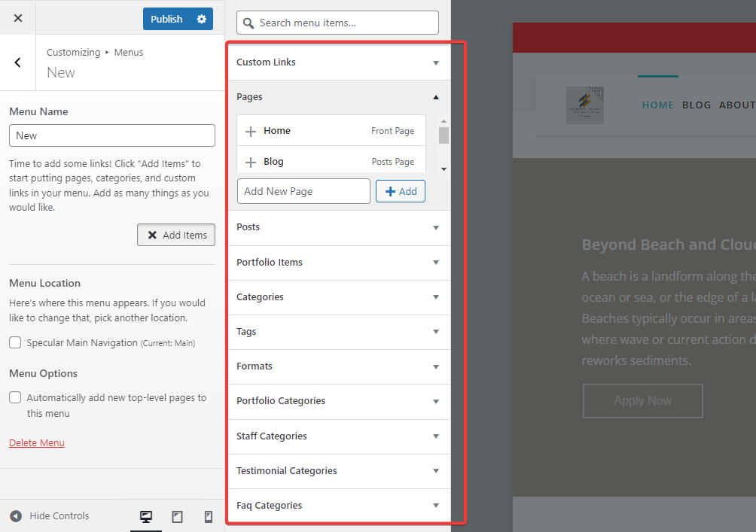Click the Posts Page label text

(x=393, y=162)
